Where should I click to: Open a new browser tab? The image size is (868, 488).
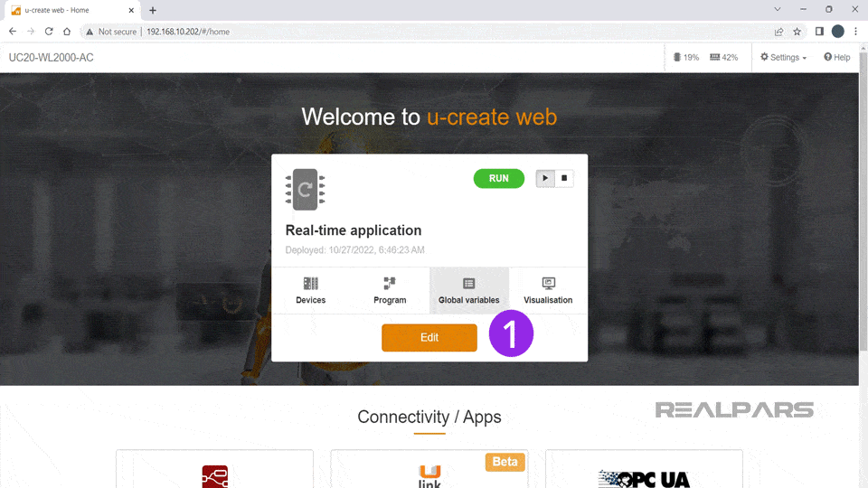click(x=153, y=10)
